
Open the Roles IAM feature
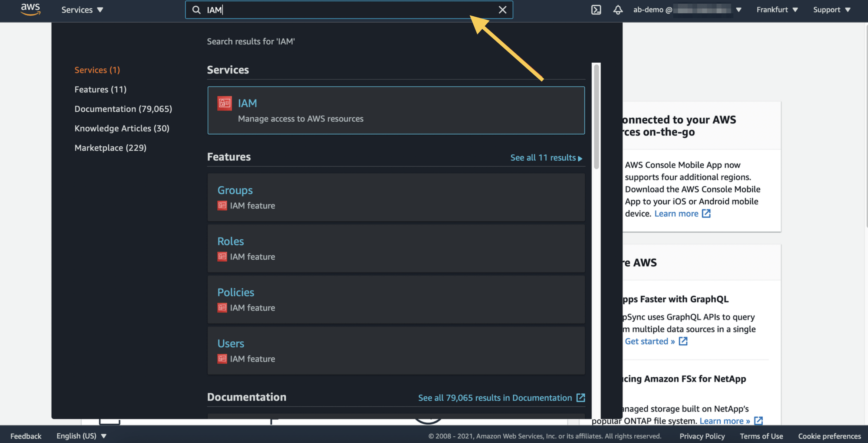230,241
